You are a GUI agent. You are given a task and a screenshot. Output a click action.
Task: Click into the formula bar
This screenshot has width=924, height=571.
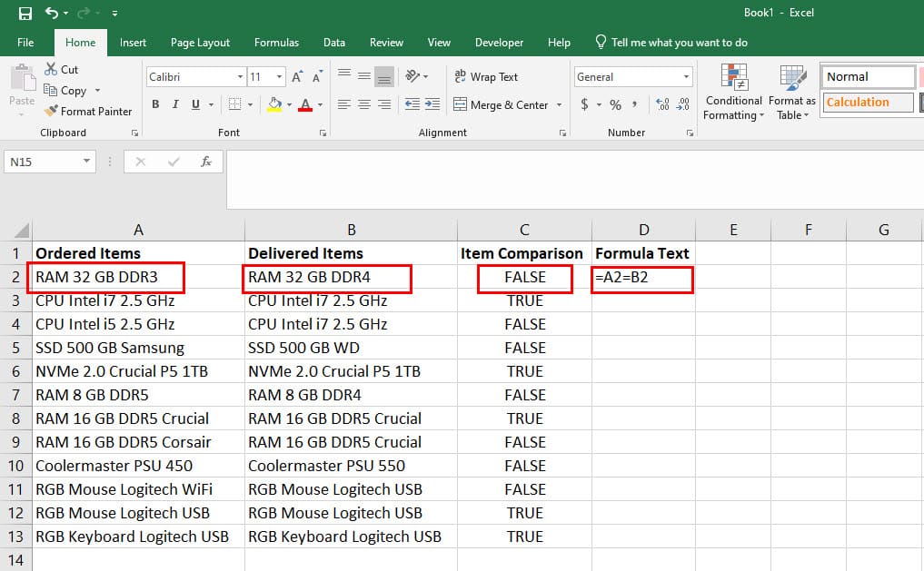click(x=574, y=180)
